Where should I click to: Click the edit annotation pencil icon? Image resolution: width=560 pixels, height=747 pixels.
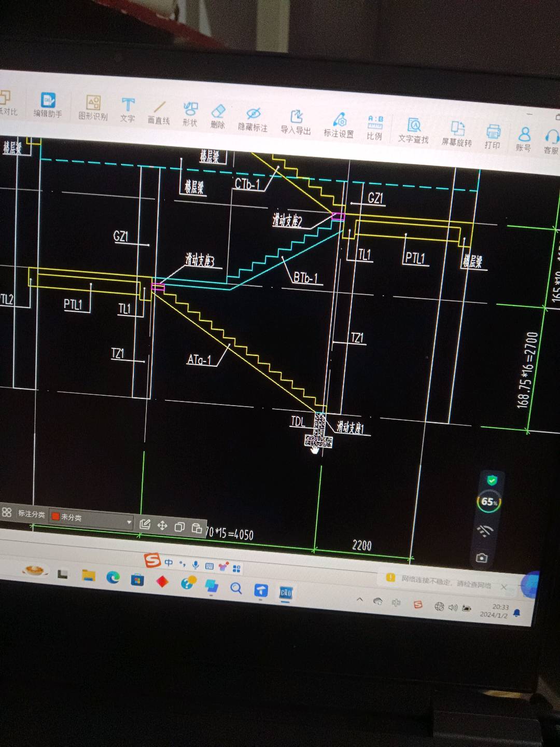(145, 524)
